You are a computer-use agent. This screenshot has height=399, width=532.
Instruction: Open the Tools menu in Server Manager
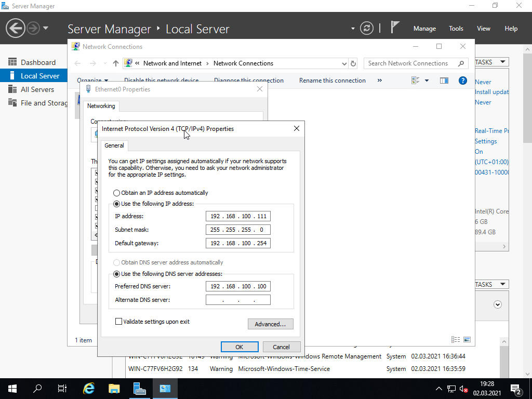pos(456,28)
